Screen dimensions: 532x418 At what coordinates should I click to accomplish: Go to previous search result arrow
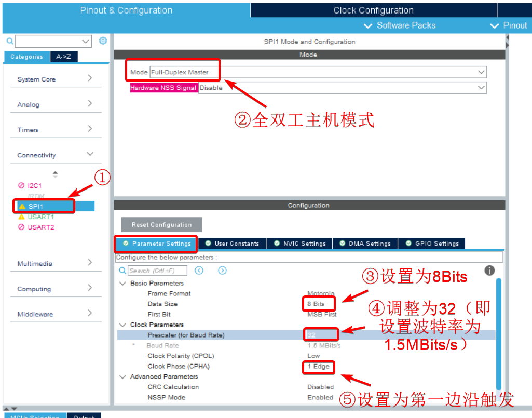point(199,271)
